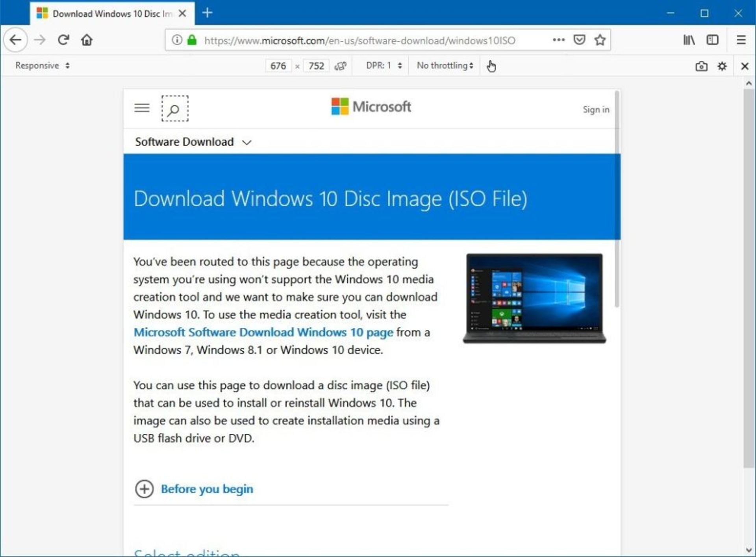
Task: Click the Firefox back navigation arrow
Action: click(16, 40)
